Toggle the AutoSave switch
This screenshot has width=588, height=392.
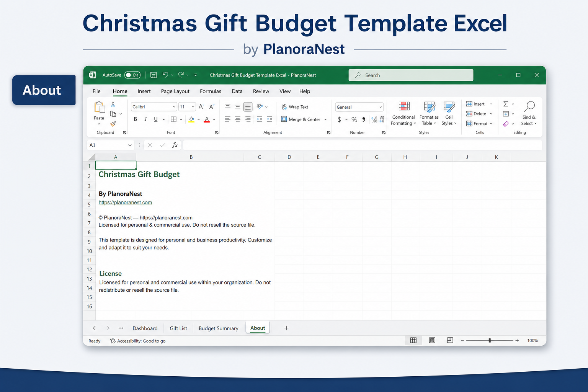tap(132, 75)
